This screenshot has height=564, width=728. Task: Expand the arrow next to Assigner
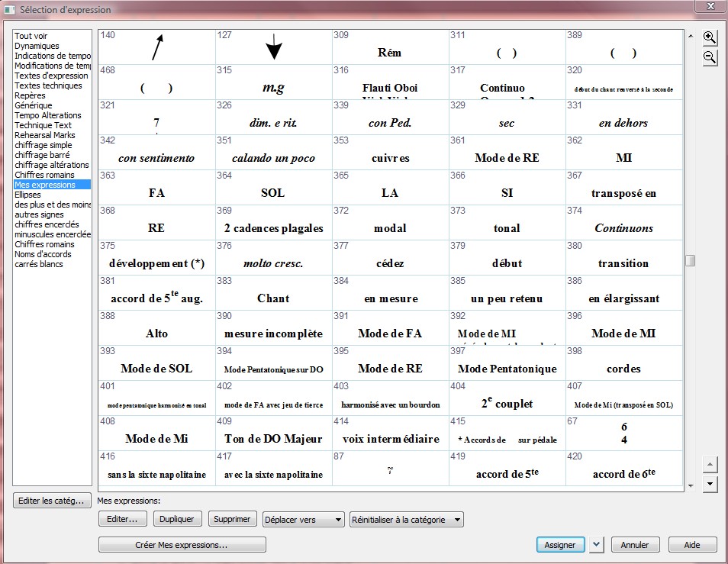pos(597,545)
